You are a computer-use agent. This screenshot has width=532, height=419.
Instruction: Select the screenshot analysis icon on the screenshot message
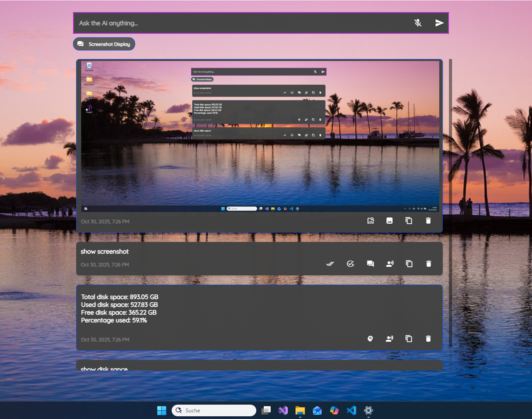click(x=370, y=221)
